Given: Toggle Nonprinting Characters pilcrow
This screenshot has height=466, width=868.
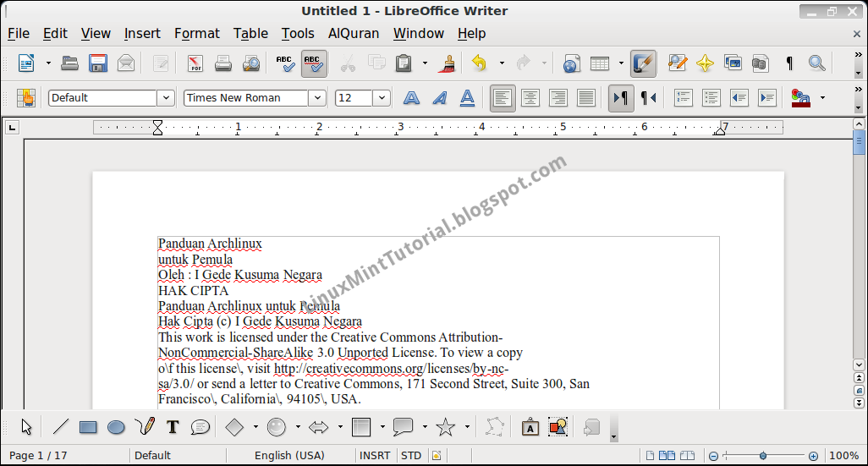Looking at the screenshot, I should (x=789, y=63).
